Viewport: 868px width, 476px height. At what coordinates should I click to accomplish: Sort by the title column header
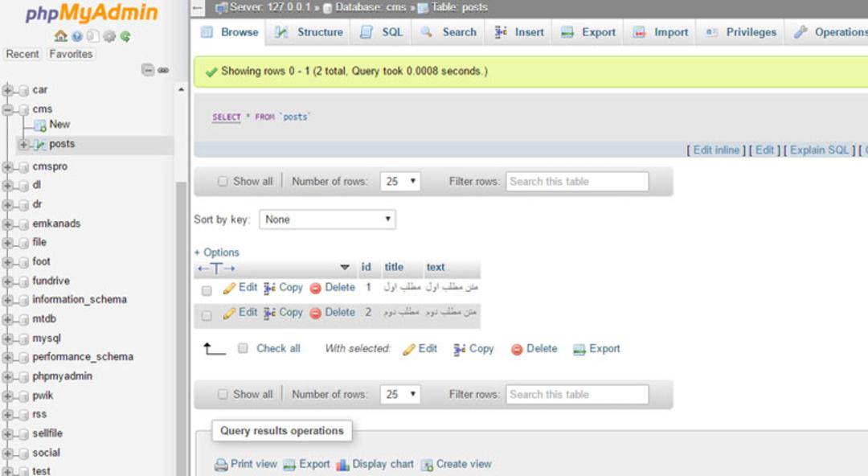(394, 267)
